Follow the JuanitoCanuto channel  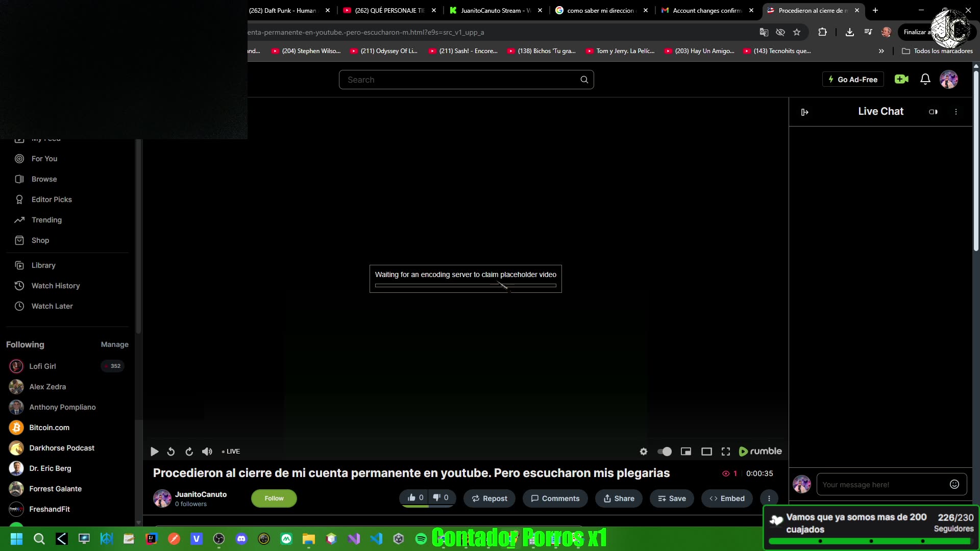pyautogui.click(x=274, y=498)
